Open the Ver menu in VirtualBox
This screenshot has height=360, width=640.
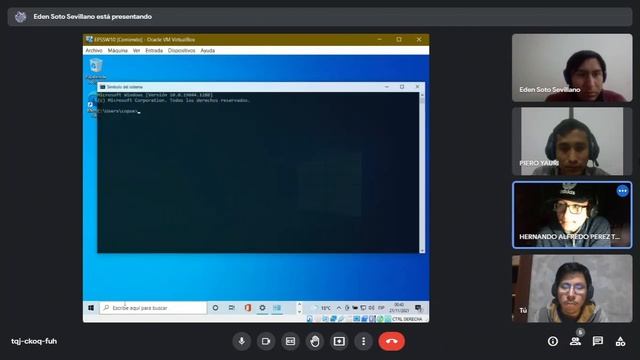click(x=136, y=51)
